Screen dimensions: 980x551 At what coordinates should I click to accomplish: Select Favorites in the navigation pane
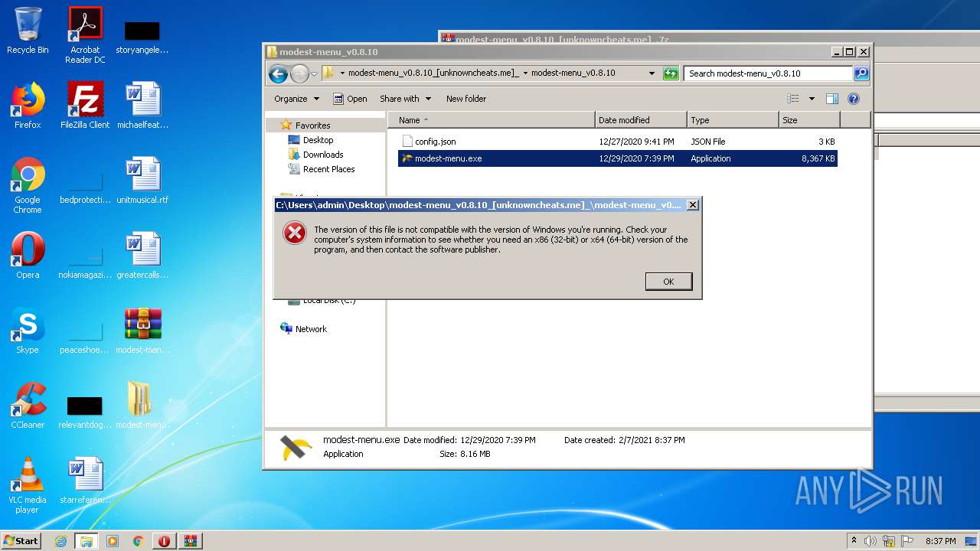[x=313, y=126]
